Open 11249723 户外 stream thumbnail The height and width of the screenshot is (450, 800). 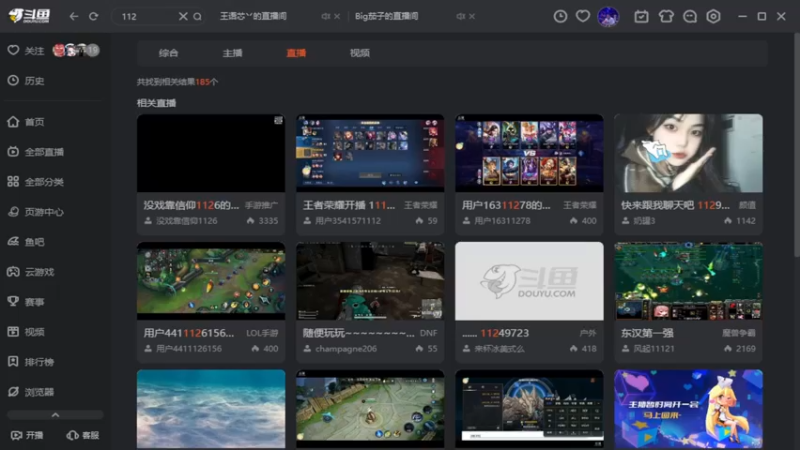pos(529,281)
